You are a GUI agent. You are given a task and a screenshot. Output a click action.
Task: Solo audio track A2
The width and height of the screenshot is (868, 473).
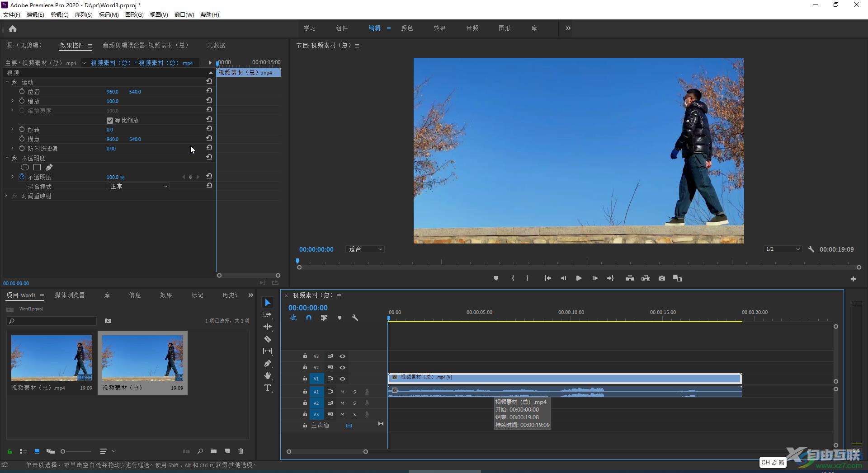point(354,403)
